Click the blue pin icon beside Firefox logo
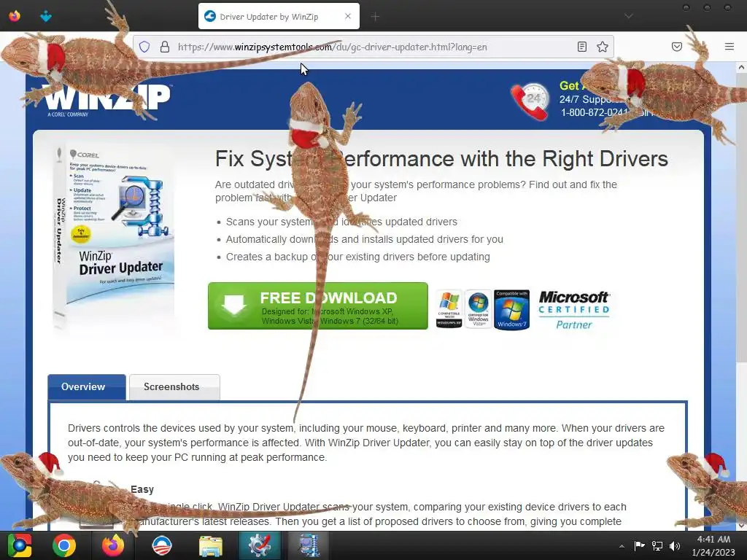The width and height of the screenshot is (747, 560). 46,17
